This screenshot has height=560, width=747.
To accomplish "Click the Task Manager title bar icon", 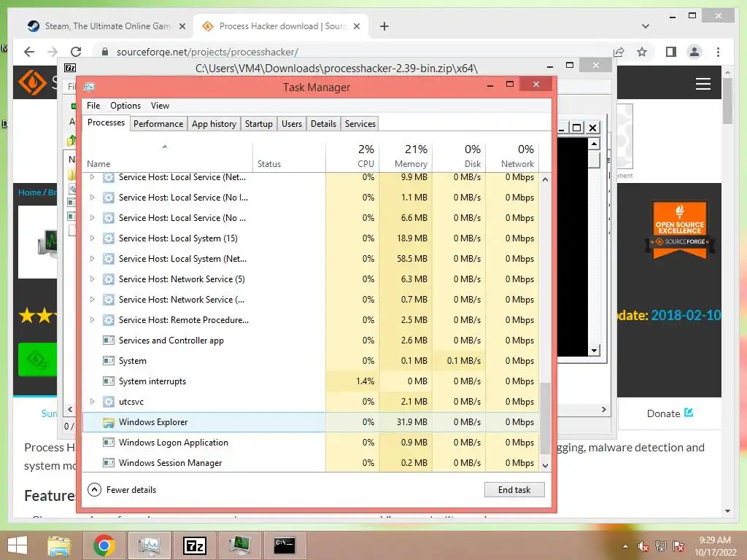I will 89,87.
